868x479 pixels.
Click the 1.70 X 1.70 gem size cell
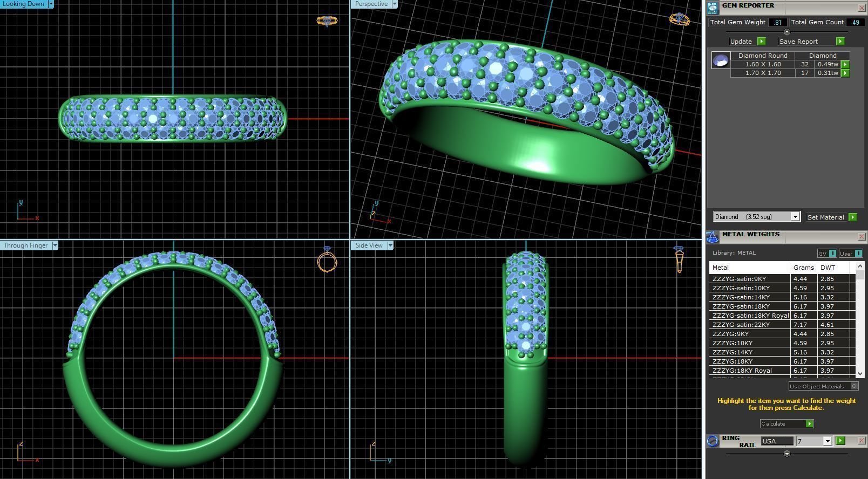click(x=763, y=73)
